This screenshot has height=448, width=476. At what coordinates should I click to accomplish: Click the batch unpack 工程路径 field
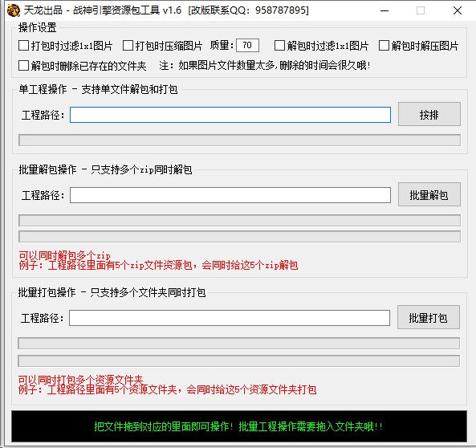point(230,195)
